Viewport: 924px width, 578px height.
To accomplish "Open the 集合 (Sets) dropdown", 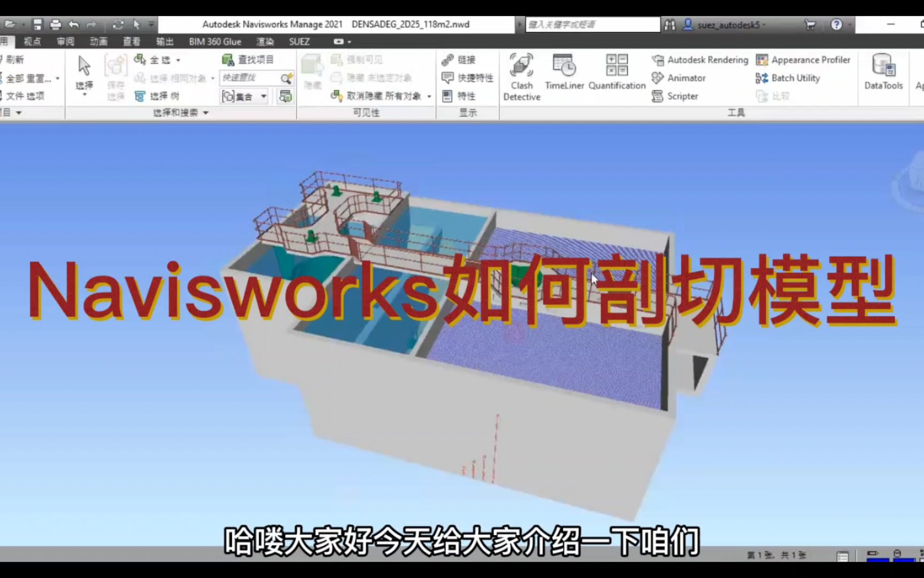I will click(244, 96).
